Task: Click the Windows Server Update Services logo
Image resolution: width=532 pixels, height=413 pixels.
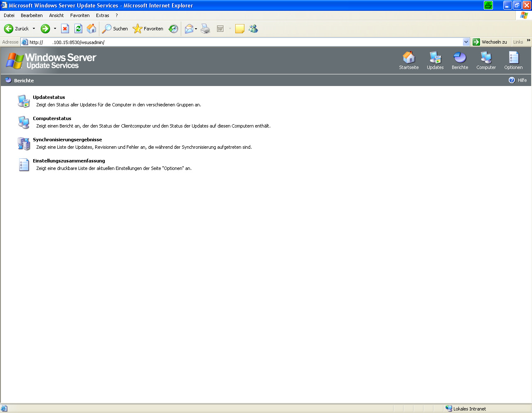Action: click(x=52, y=61)
